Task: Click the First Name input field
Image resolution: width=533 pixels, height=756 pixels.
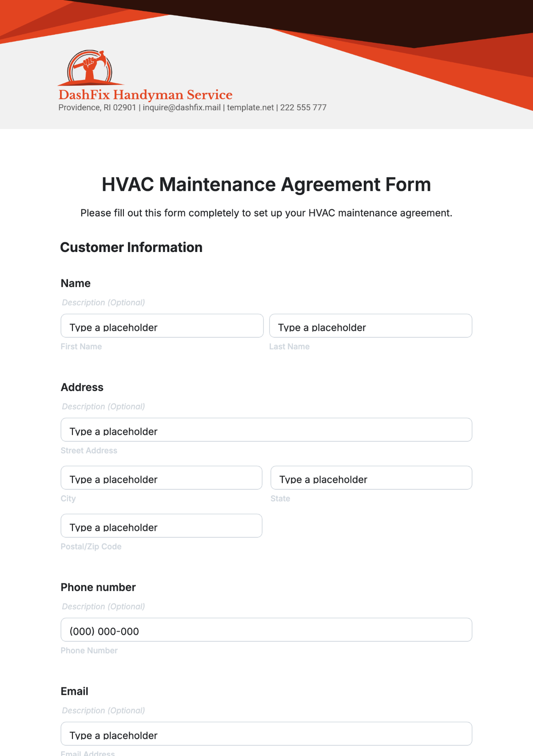Action: point(162,326)
